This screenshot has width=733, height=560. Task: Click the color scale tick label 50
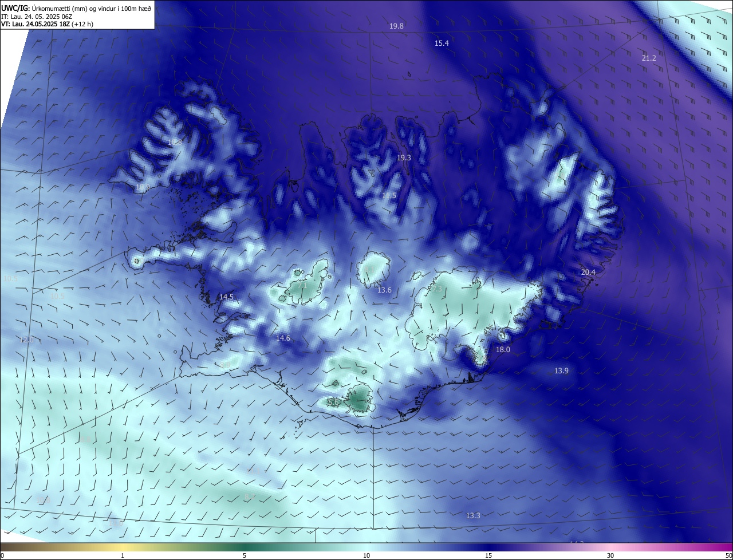728,556
